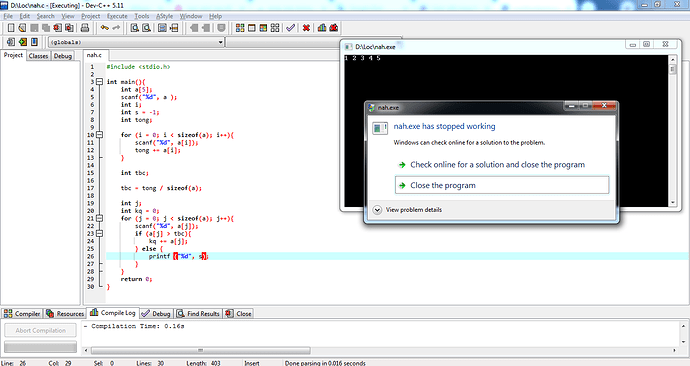Viewport: 690px width, 366px height.
Task: Click the Unindent toolbar icon
Action: (194, 28)
